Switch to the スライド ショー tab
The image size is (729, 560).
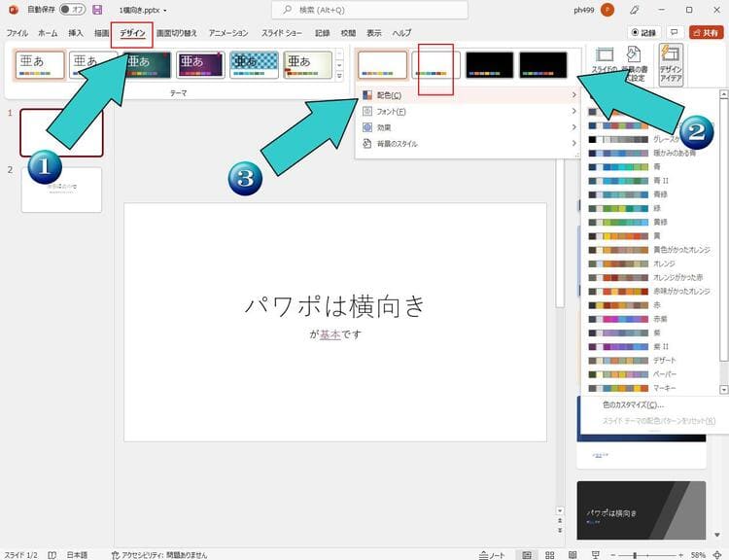click(281, 32)
